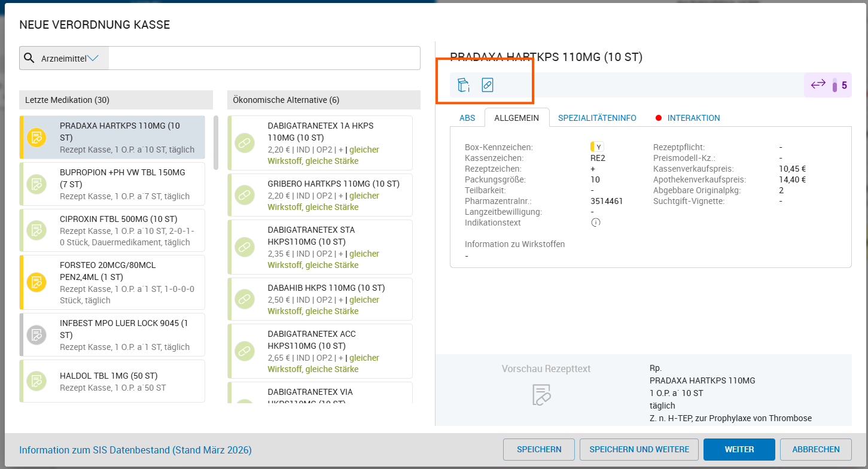Screen dimensions: 868x469
Task: Click the Information zu Wirkstoffen label
Action: click(514, 244)
